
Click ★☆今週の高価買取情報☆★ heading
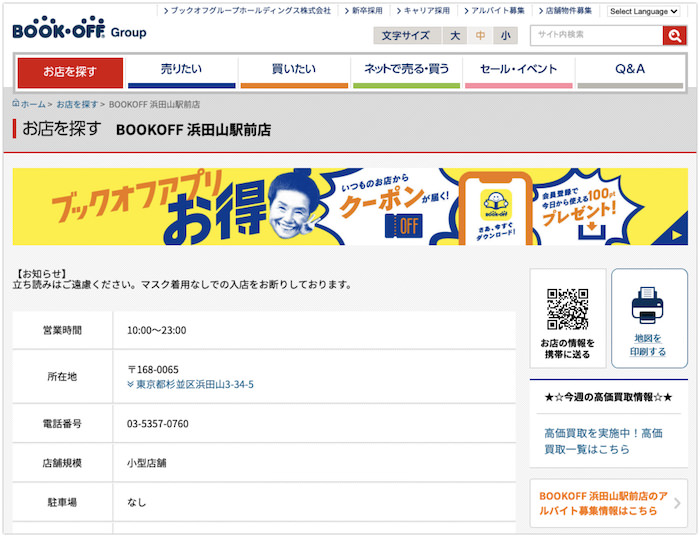tap(608, 397)
